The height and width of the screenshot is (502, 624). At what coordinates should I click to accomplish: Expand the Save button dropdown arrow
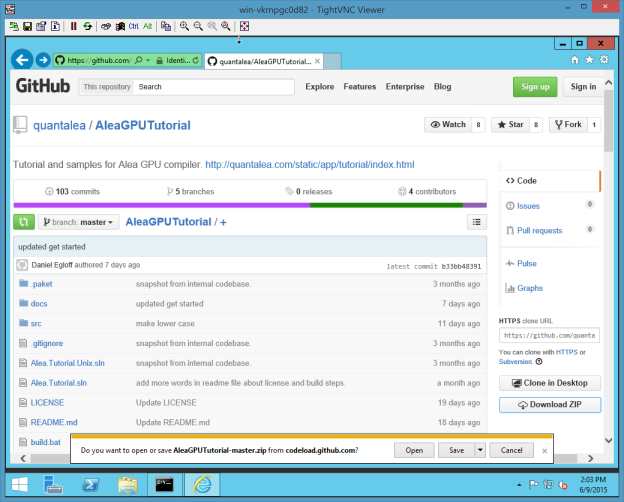click(x=480, y=450)
